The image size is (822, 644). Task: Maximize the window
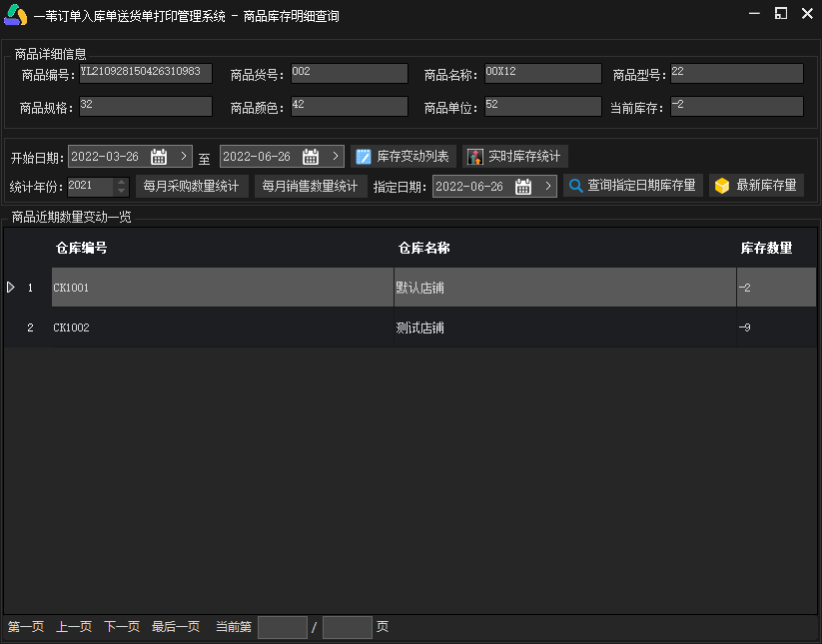pos(781,13)
